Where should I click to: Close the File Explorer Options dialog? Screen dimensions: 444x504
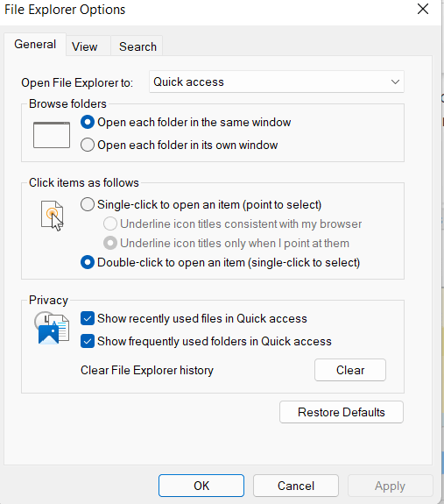[x=423, y=9]
